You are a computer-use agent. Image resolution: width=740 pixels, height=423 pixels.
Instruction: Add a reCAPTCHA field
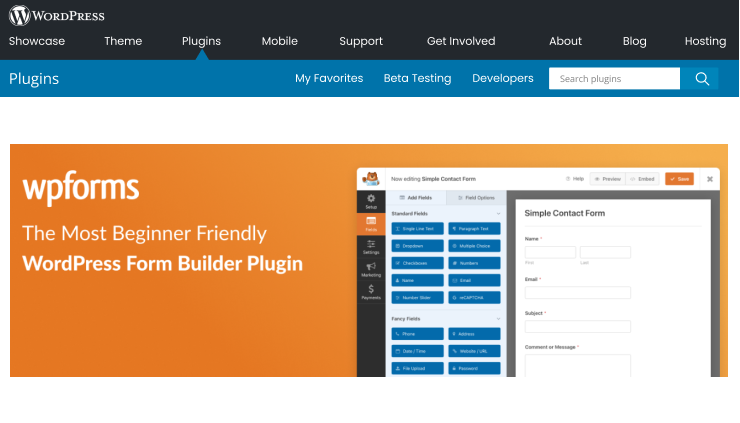click(x=474, y=297)
